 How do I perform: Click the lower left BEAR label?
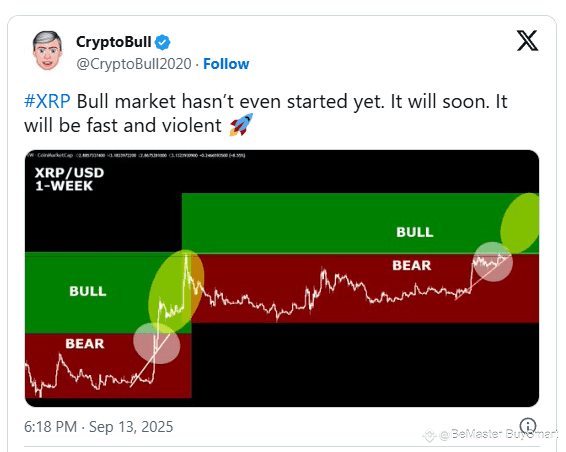(x=85, y=343)
